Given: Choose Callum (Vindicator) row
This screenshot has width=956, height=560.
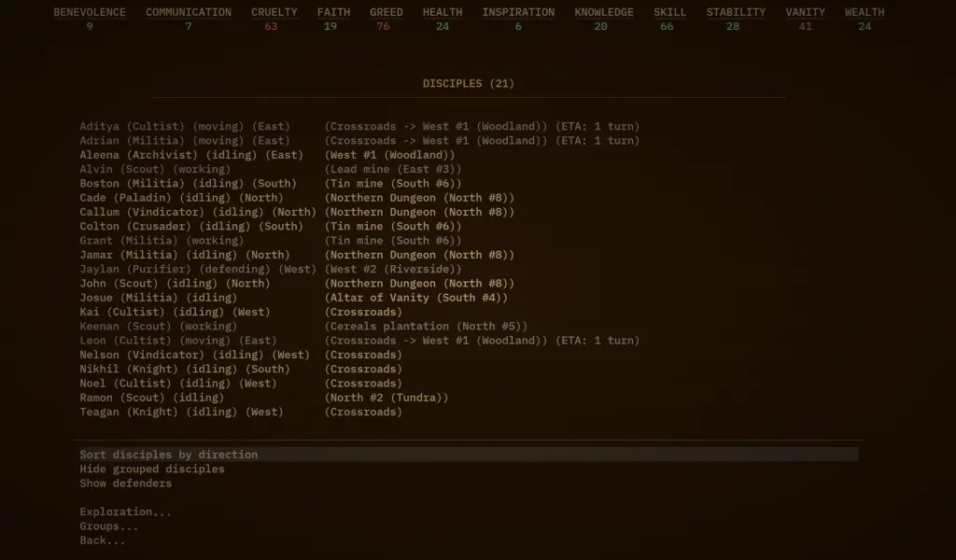Looking at the screenshot, I should (297, 212).
